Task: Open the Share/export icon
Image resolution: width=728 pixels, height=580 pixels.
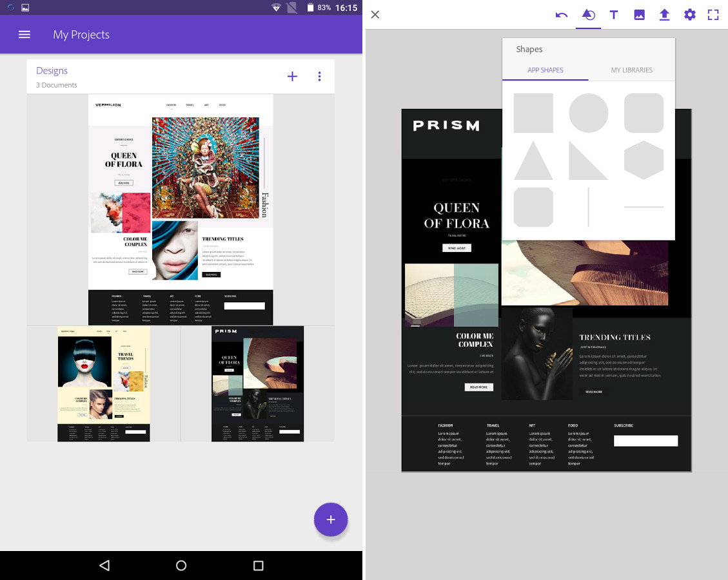Action: coord(664,14)
